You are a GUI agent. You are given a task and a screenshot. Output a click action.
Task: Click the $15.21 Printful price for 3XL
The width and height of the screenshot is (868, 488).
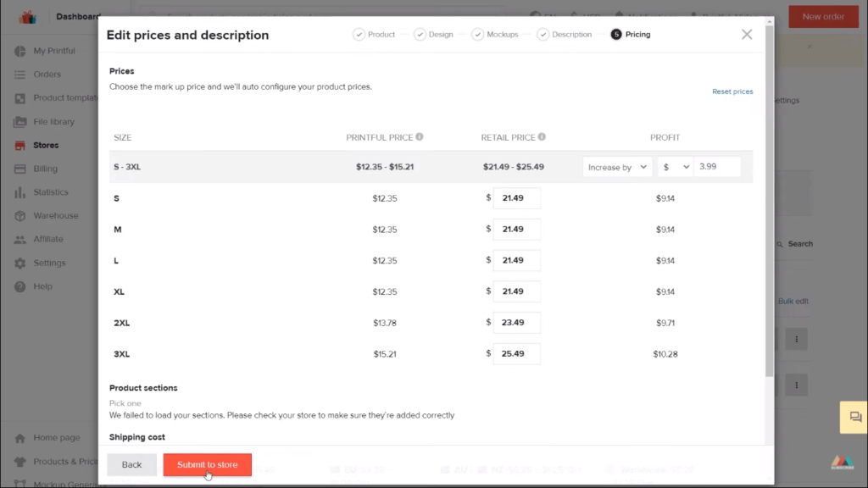pos(385,354)
